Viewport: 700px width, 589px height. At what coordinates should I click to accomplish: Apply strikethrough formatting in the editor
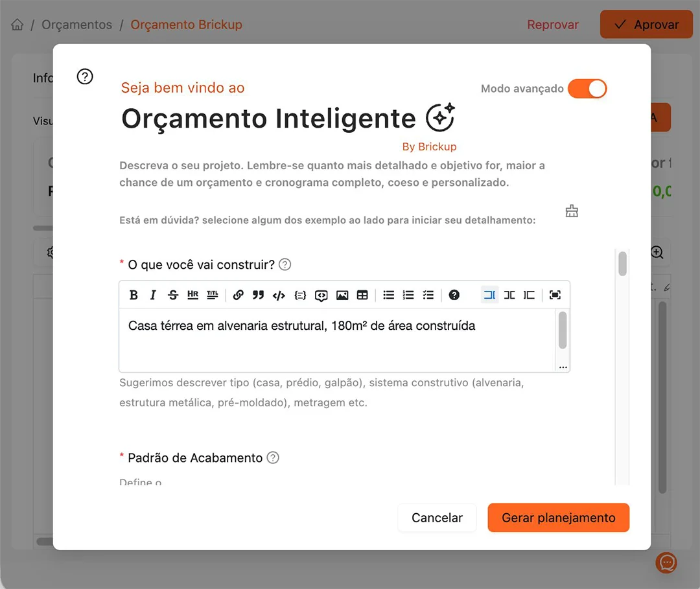(173, 295)
